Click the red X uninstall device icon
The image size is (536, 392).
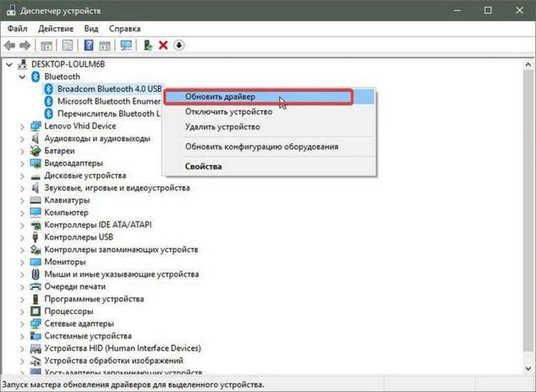click(x=163, y=45)
